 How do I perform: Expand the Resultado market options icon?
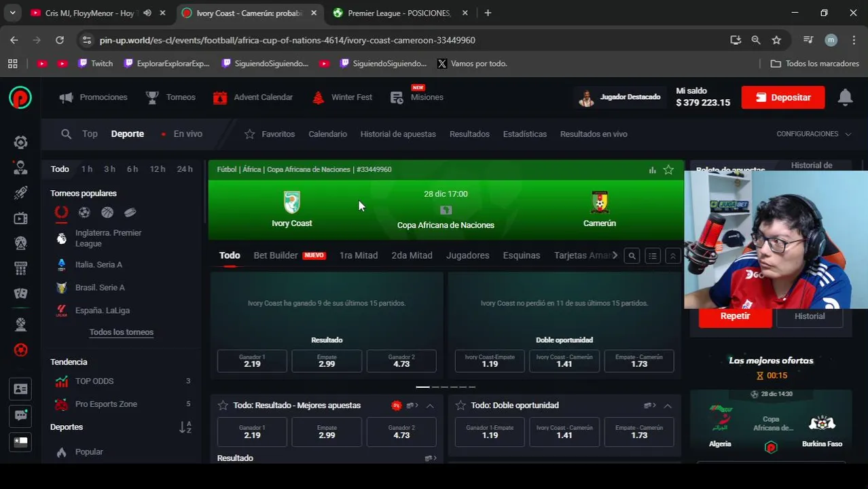[430, 458]
